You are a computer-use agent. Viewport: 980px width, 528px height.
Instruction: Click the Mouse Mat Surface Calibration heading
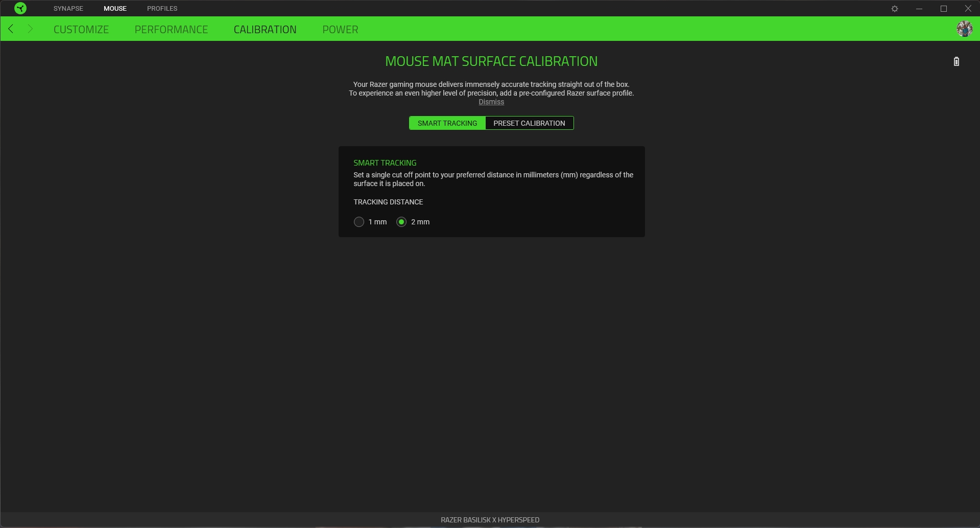point(491,61)
